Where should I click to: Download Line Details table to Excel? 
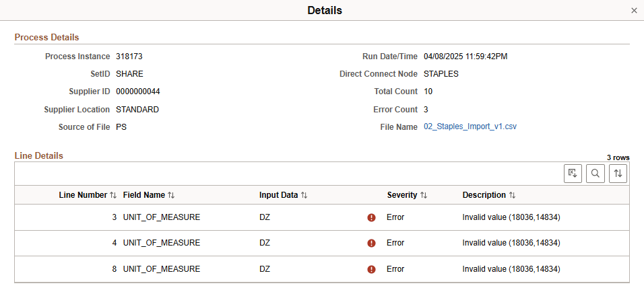click(x=573, y=174)
